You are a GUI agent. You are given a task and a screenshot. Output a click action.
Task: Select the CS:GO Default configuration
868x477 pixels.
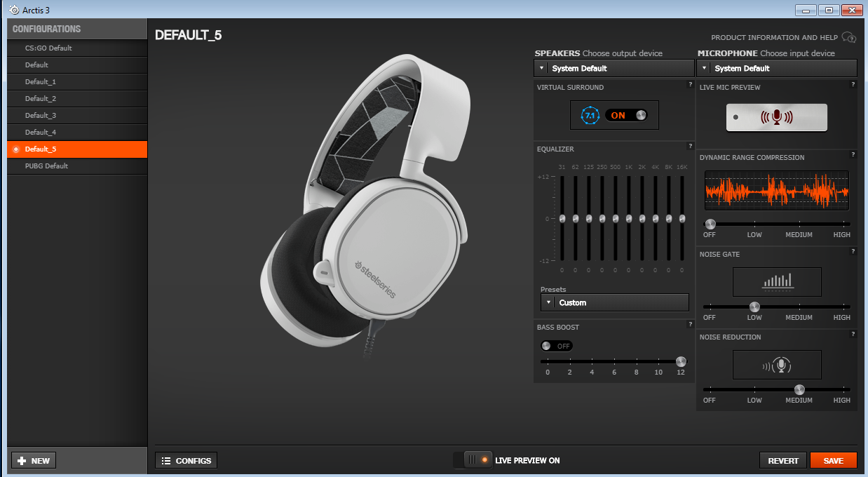click(x=48, y=48)
